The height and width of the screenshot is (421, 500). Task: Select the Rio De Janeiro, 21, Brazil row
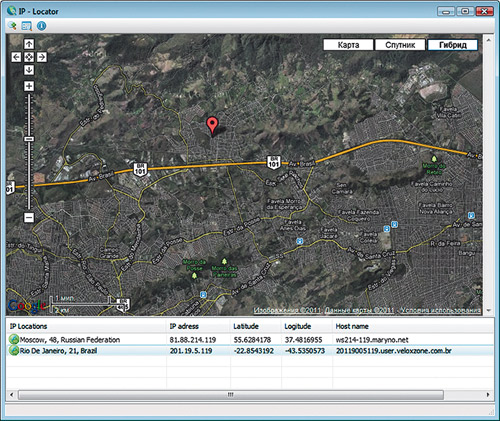pos(250,351)
